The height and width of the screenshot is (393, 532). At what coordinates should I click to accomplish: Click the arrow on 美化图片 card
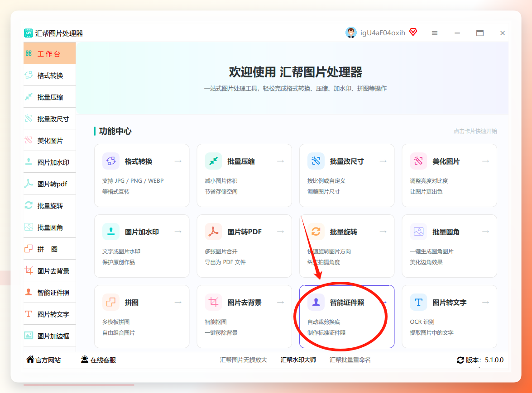[485, 161]
